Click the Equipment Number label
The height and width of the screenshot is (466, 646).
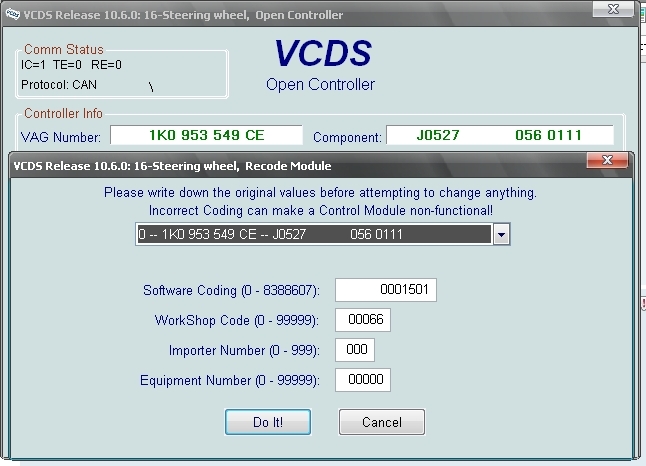[229, 380]
